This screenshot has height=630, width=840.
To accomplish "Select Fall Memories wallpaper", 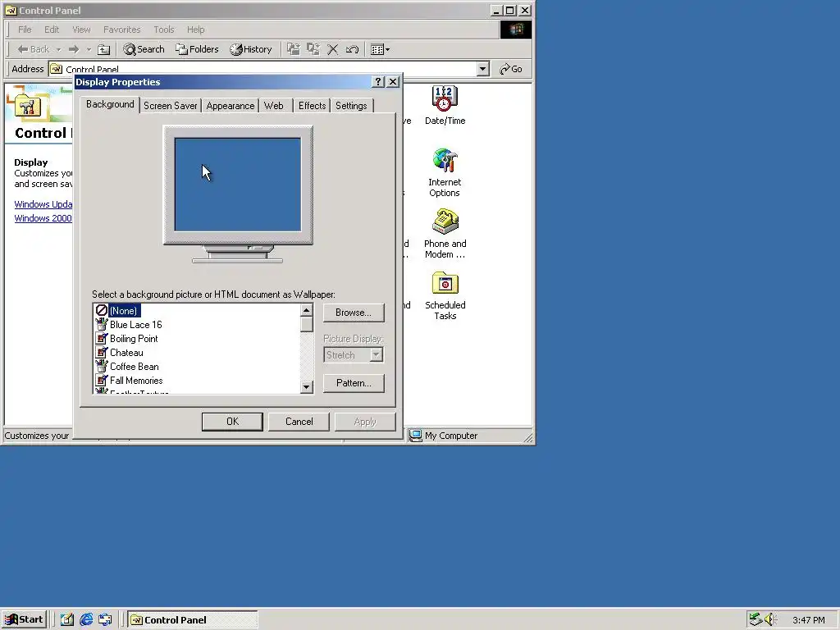I will (136, 381).
